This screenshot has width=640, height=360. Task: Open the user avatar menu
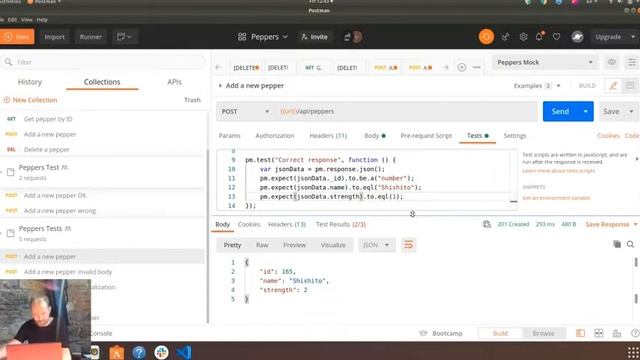[x=577, y=37]
